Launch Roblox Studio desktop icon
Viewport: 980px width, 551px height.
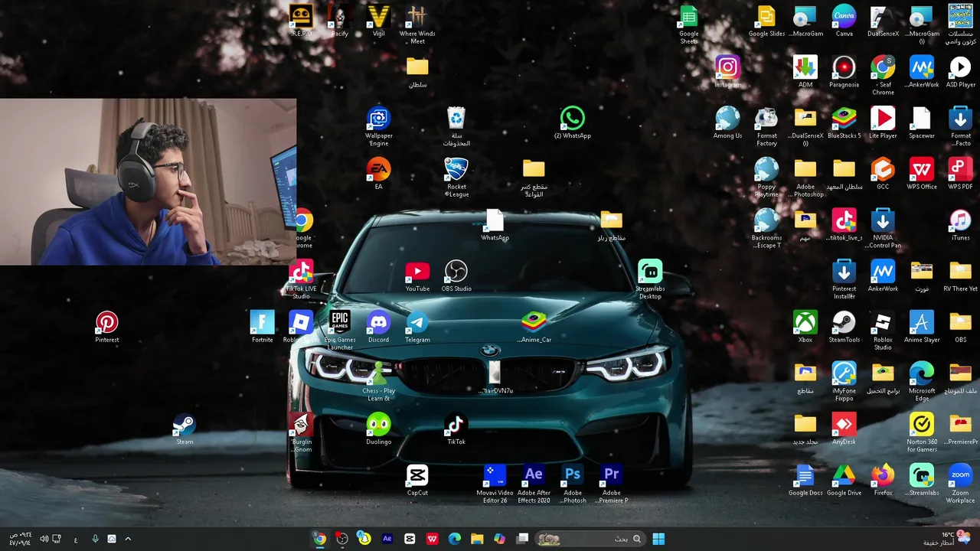pos(883,330)
